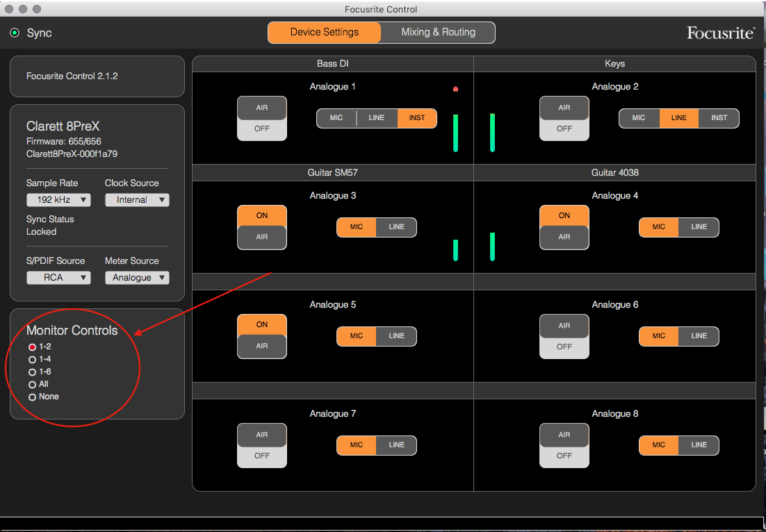The width and height of the screenshot is (766, 532).
Task: Switch to the Device Settings tab
Action: [325, 32]
